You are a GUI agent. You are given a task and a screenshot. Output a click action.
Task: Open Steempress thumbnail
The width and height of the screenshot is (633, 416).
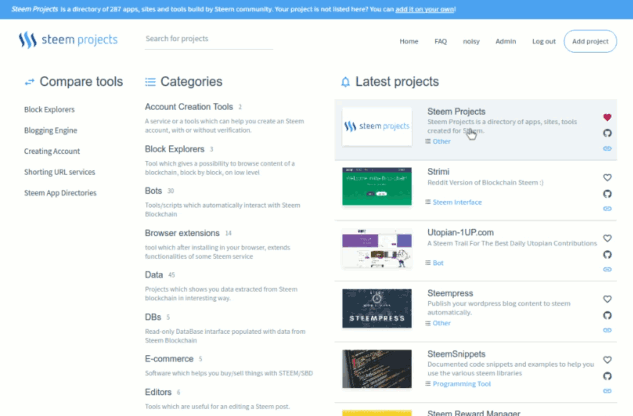tap(377, 309)
